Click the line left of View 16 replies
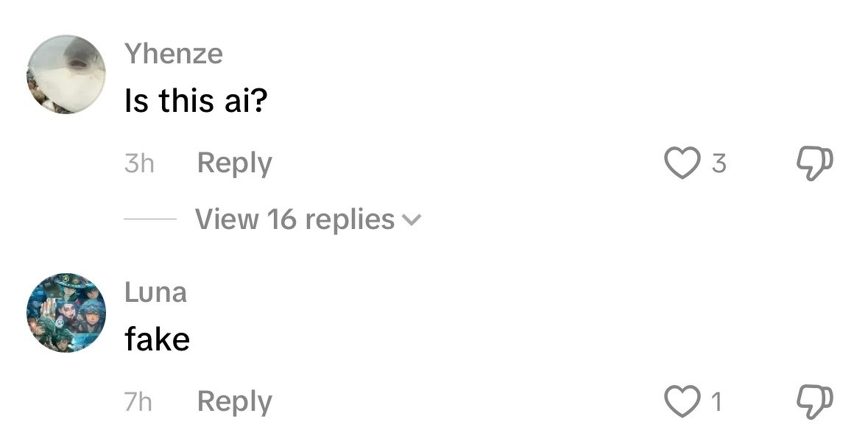 (x=150, y=219)
